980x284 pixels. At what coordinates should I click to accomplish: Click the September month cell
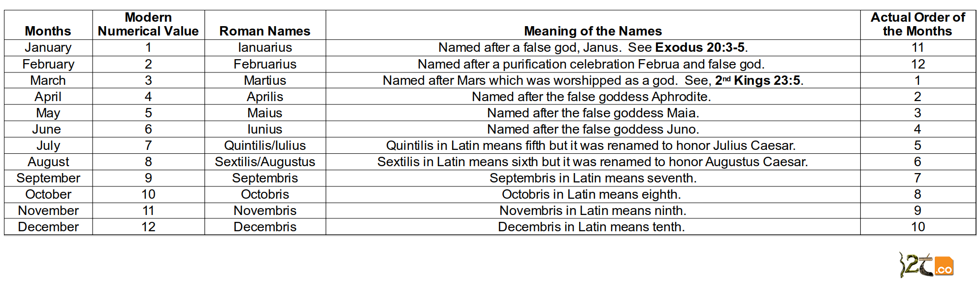[48, 178]
